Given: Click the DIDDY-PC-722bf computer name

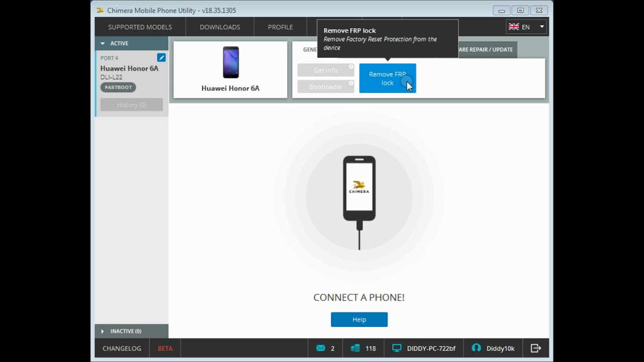Looking at the screenshot, I should pyautogui.click(x=431, y=348).
